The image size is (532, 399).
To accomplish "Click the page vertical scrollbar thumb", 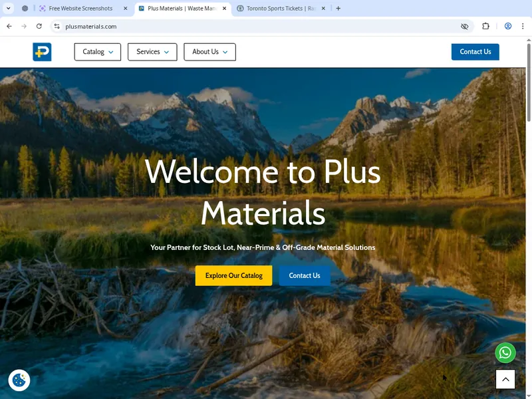I will (x=529, y=82).
